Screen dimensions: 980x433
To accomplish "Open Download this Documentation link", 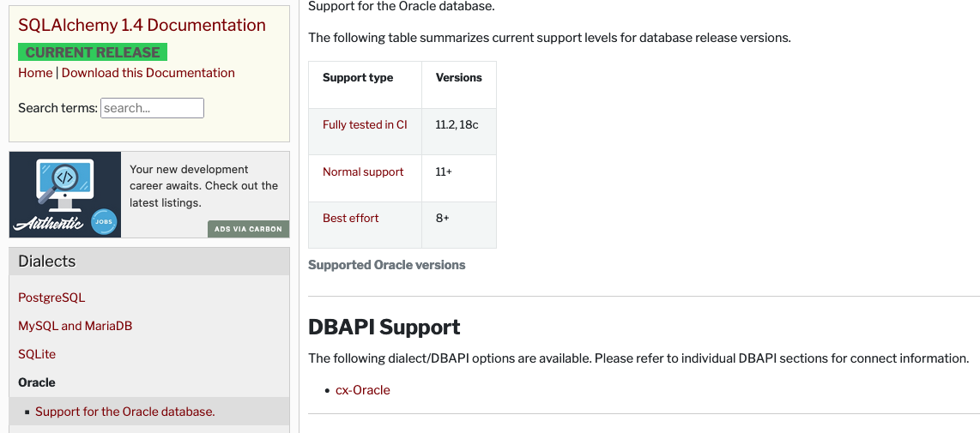I will click(148, 73).
